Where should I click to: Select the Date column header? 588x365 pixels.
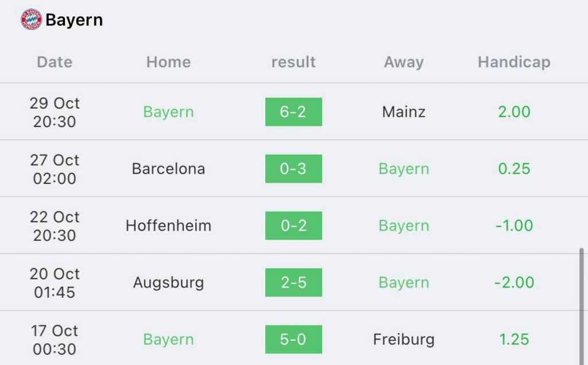(x=55, y=62)
